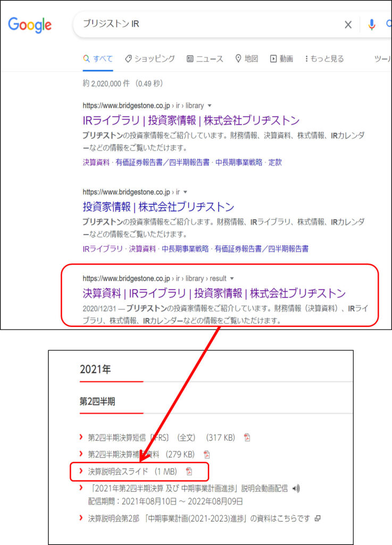Click 中長期事業戦略 sitelink under first result
This screenshot has width=392, height=545.
point(239,162)
